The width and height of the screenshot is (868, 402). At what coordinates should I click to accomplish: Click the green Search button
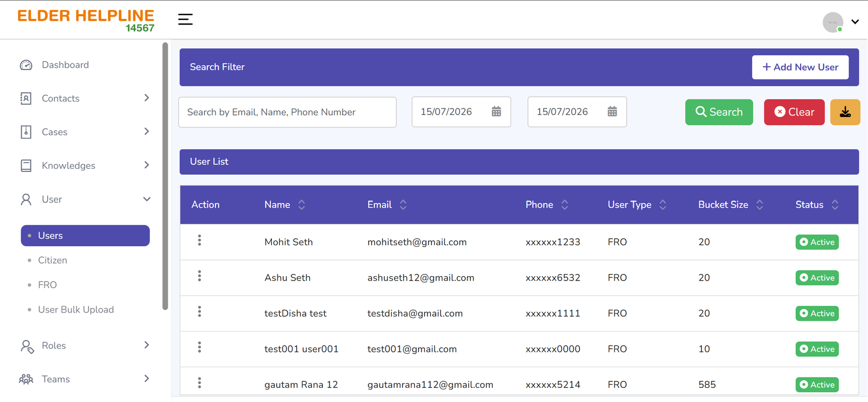719,112
